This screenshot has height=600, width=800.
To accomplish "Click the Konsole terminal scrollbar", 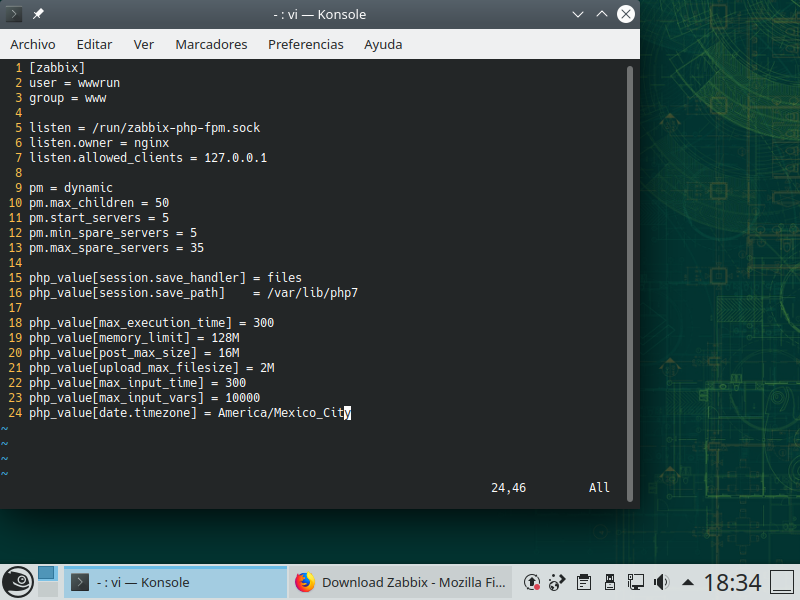I will 630,284.
